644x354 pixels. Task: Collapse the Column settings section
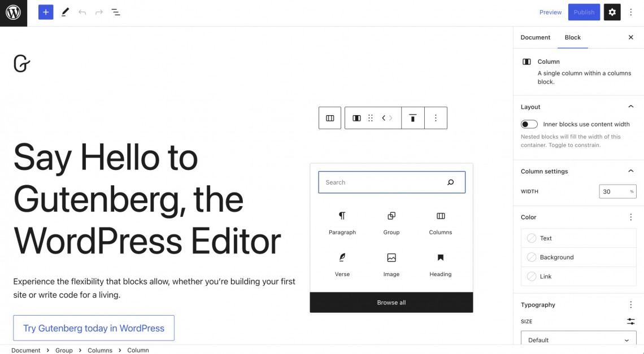point(630,171)
